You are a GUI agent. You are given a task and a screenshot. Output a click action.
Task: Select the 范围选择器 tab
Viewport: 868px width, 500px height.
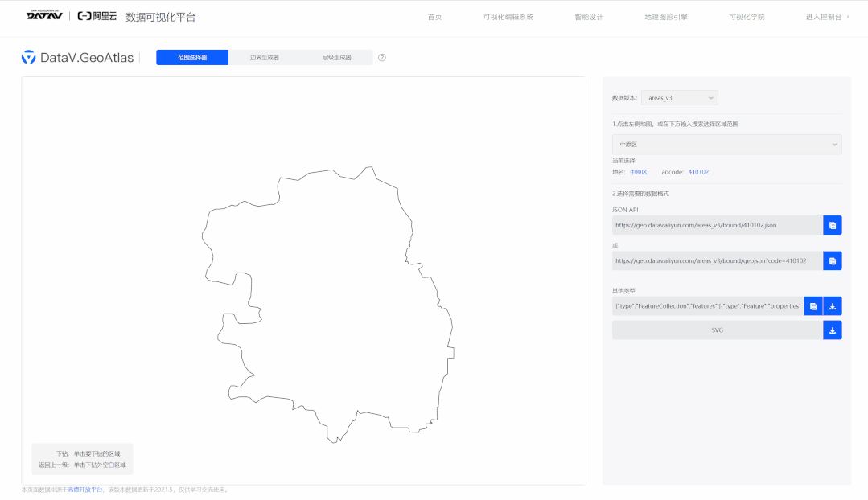tap(192, 57)
